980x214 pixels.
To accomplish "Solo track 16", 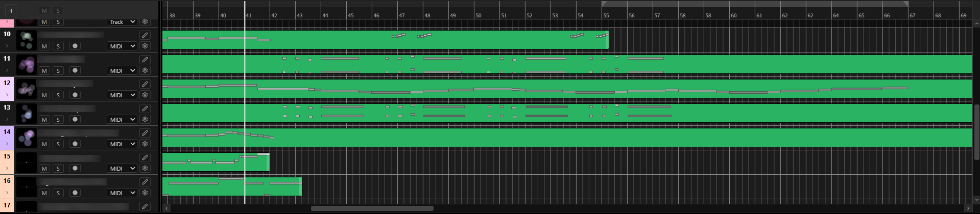I will pos(58,193).
